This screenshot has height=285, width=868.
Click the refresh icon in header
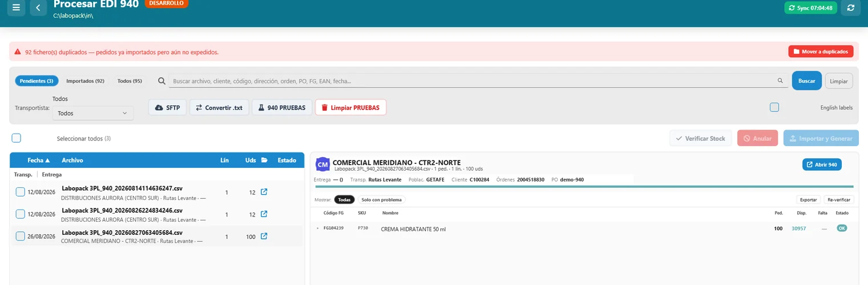tap(851, 7)
